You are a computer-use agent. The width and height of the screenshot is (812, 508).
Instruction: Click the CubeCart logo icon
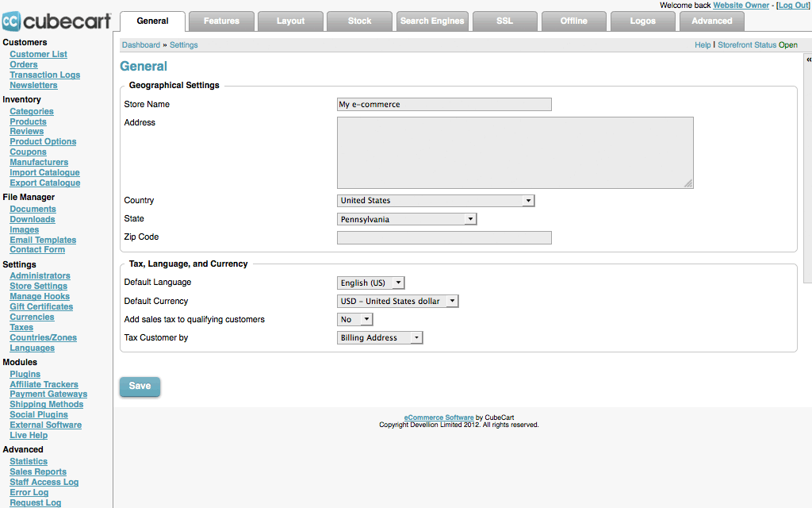click(13, 21)
